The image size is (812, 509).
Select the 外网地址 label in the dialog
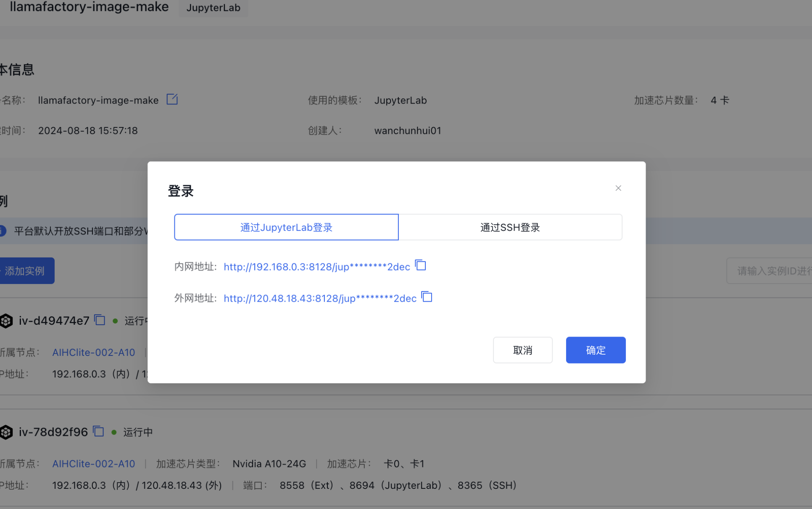(195, 298)
